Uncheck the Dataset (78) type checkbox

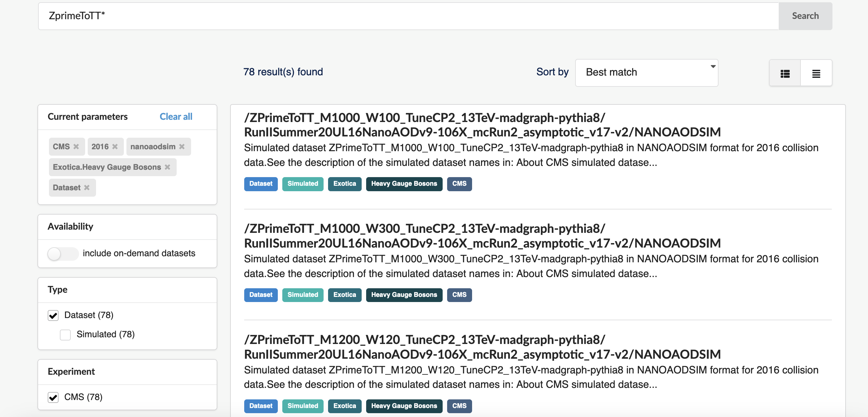click(53, 315)
